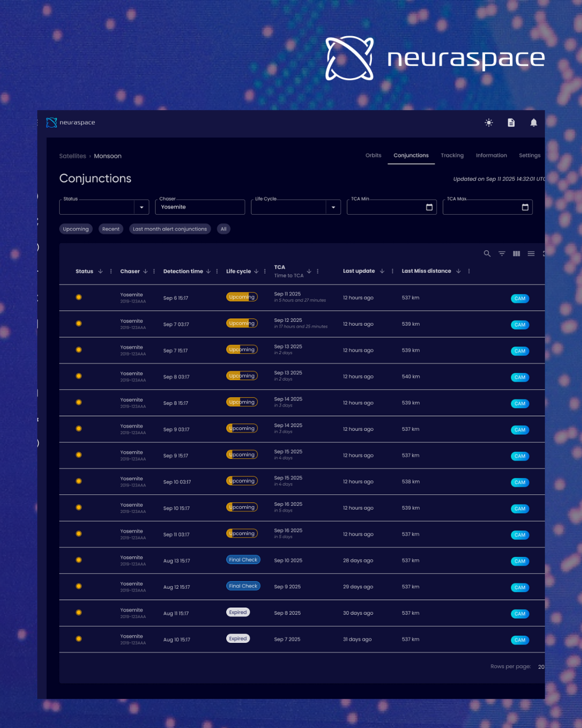The height and width of the screenshot is (728, 582).
Task: Open the column visibility icon
Action: pos(516,253)
